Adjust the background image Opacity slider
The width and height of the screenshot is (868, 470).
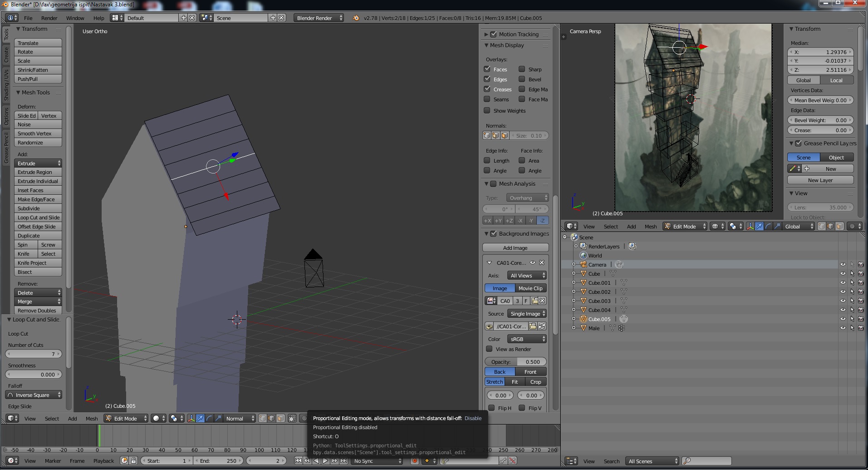click(515, 361)
